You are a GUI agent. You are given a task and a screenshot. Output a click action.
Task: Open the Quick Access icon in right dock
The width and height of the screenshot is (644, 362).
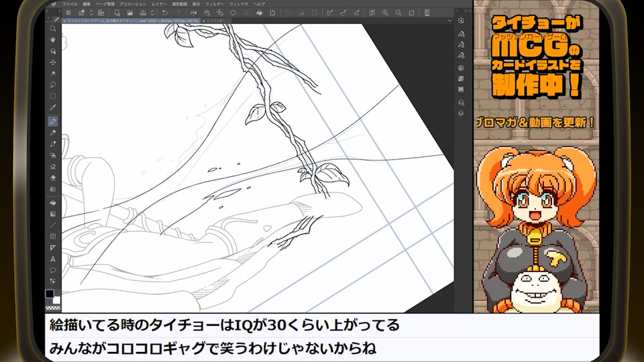tap(461, 21)
